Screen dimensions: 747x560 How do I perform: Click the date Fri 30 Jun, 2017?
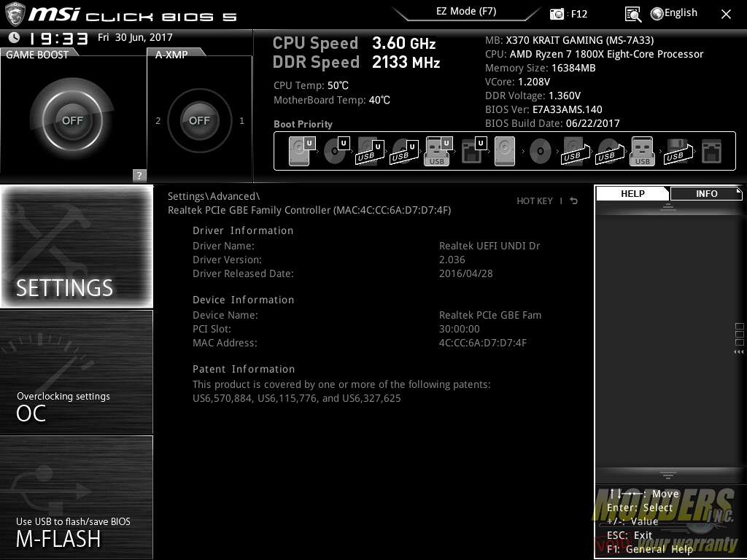pyautogui.click(x=135, y=37)
